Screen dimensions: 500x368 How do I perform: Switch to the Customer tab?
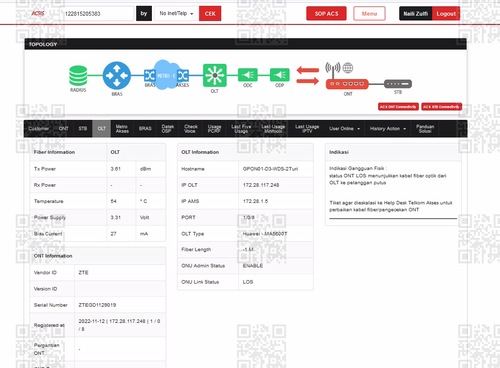(39, 129)
